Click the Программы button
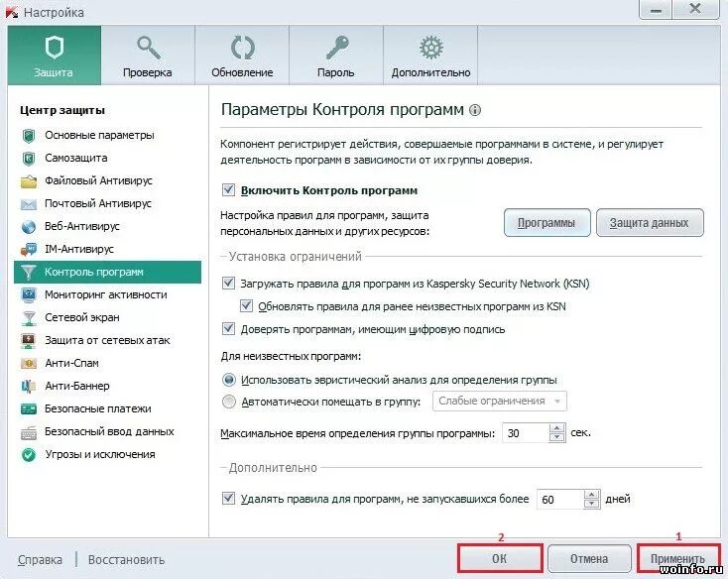The image size is (728, 579). point(546,223)
